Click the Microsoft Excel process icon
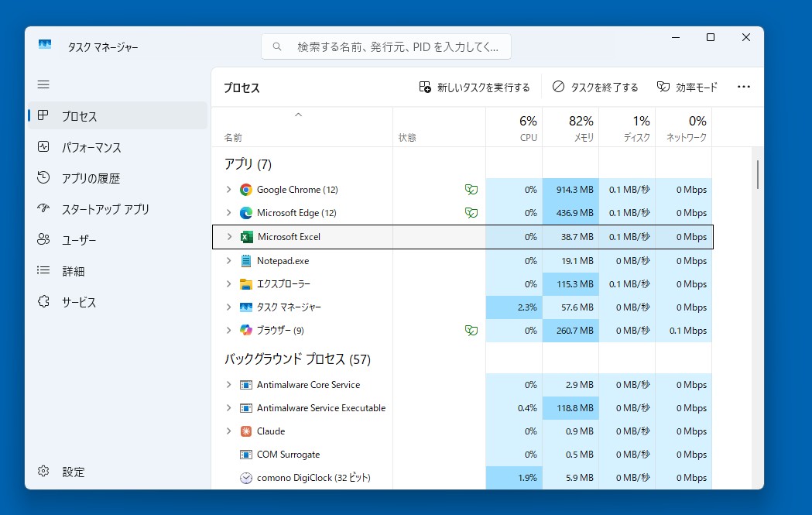The image size is (812, 515). tap(246, 237)
